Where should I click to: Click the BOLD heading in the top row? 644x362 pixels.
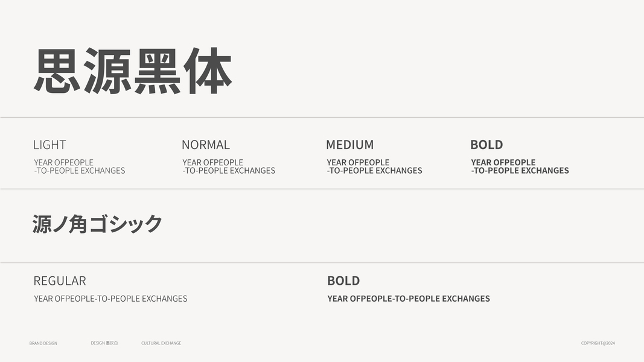pyautogui.click(x=486, y=145)
